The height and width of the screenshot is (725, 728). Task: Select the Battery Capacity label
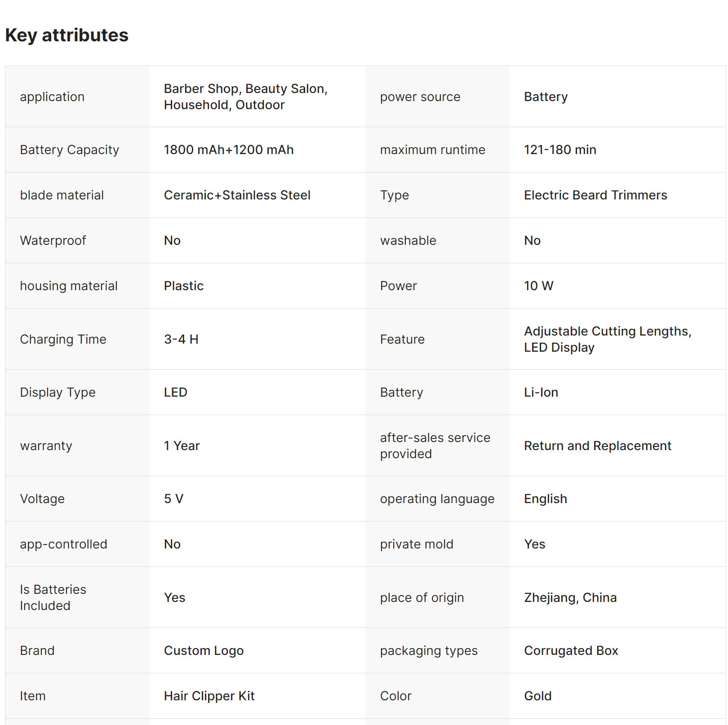70,150
